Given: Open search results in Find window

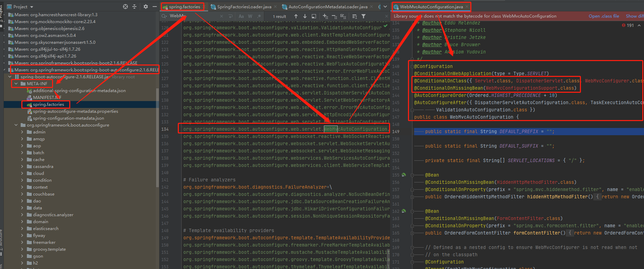Looking at the screenshot, I should (x=314, y=16).
